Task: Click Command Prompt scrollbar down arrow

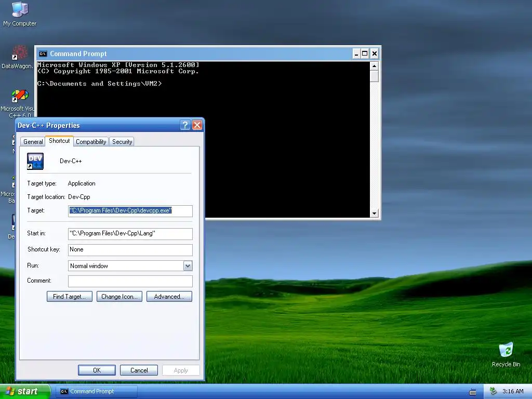Action: [x=374, y=214]
